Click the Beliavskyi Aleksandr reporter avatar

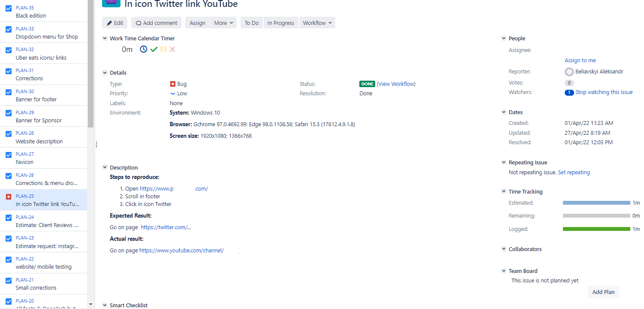click(x=569, y=72)
